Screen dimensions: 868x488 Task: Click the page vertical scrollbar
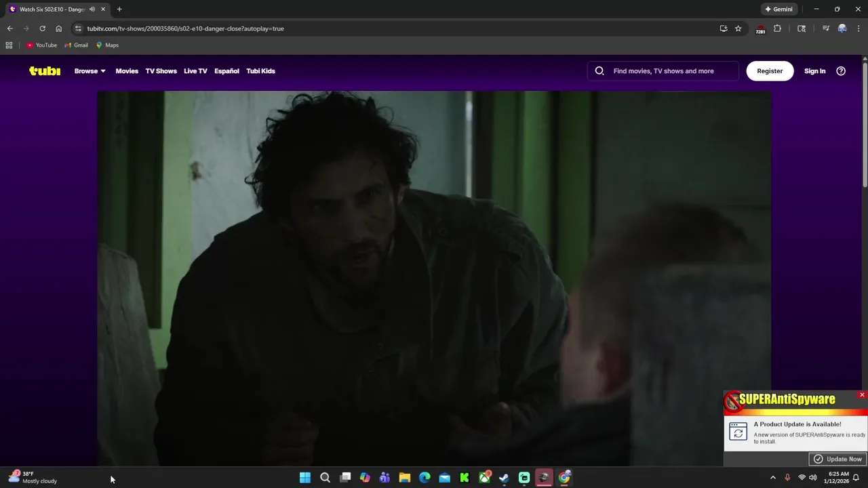click(x=865, y=125)
